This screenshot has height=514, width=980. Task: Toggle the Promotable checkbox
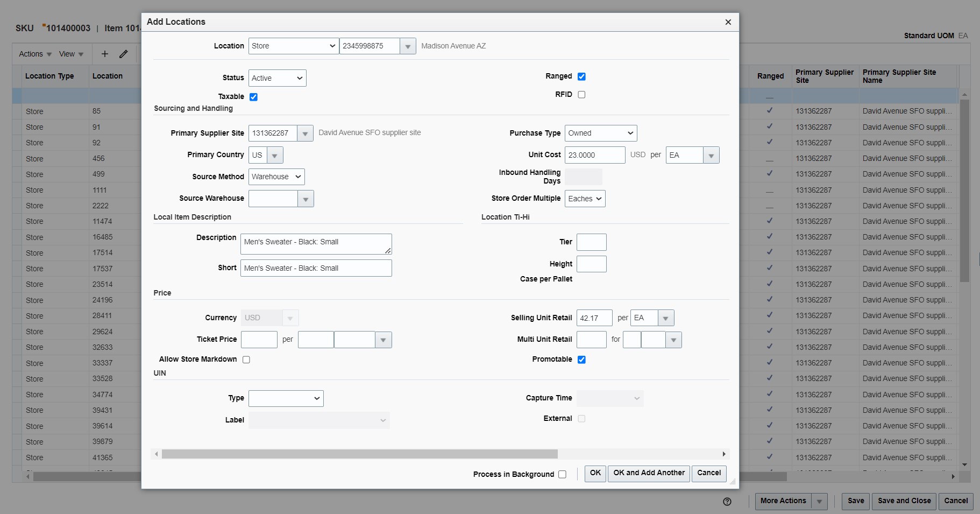pos(581,360)
